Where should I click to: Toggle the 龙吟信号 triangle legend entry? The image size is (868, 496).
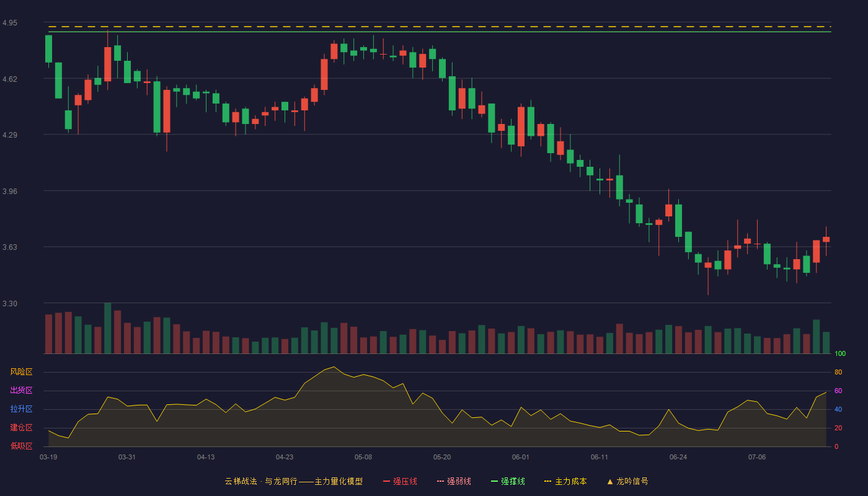(x=627, y=481)
